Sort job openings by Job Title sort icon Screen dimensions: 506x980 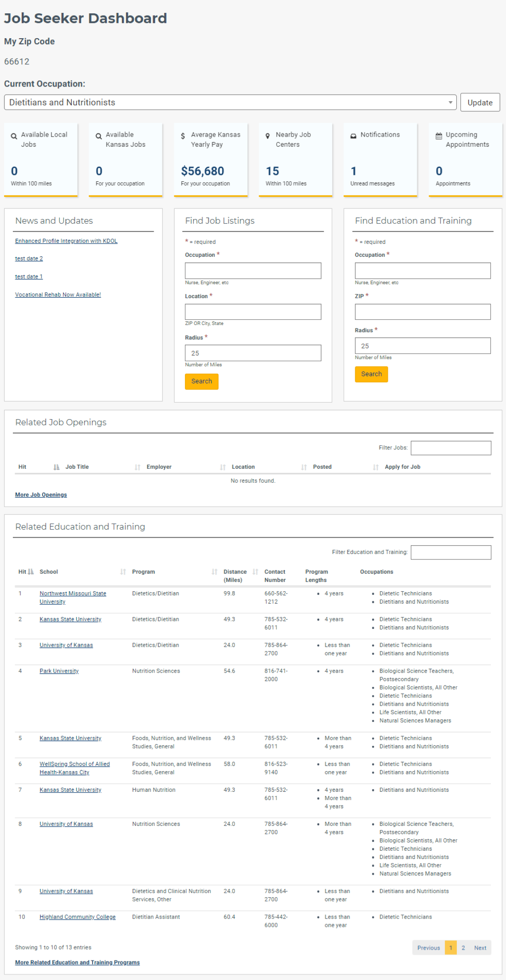click(x=138, y=467)
